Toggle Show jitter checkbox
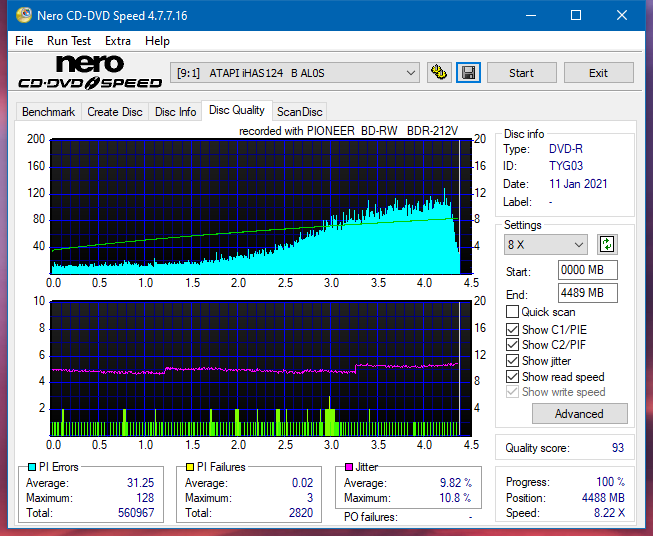Image resolution: width=653 pixels, height=536 pixels. pos(512,361)
